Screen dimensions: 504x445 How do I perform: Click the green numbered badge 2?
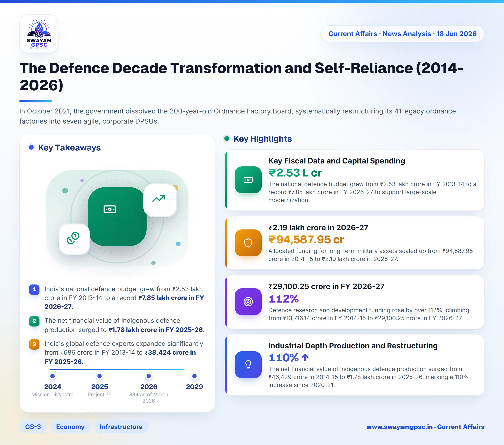click(x=34, y=321)
